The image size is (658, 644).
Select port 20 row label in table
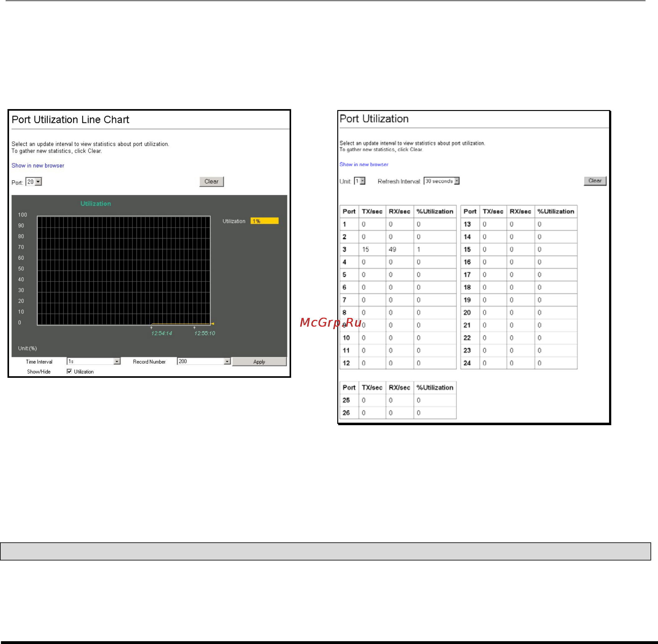point(467,313)
